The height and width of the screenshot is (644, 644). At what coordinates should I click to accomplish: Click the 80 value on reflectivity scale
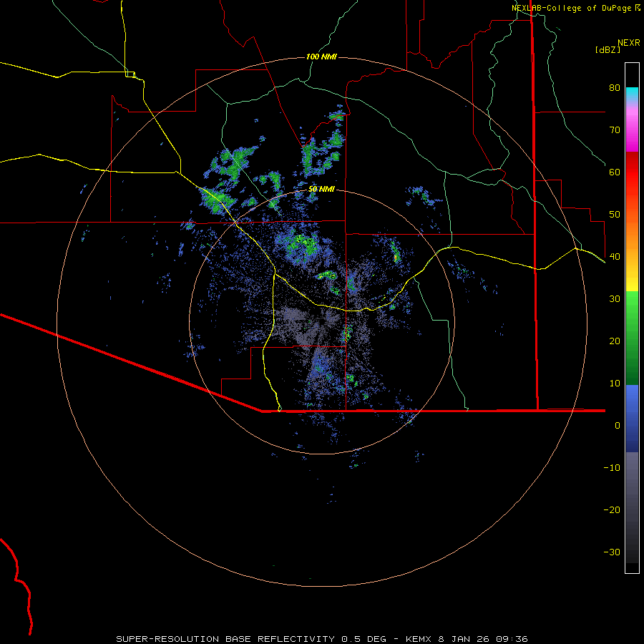615,88
